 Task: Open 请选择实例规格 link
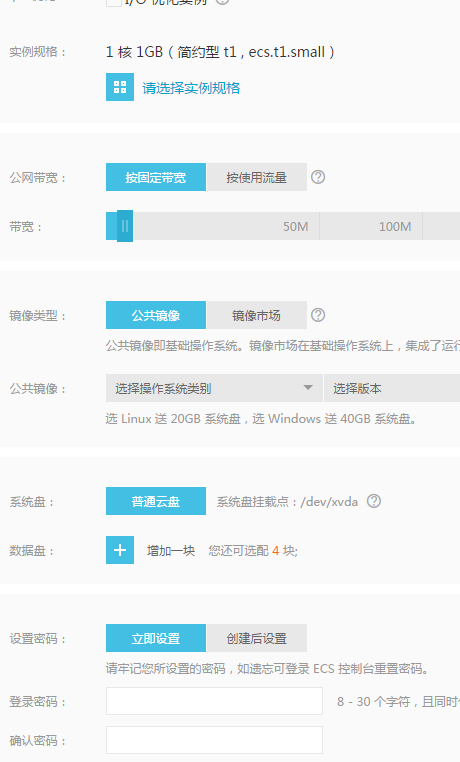click(191, 88)
